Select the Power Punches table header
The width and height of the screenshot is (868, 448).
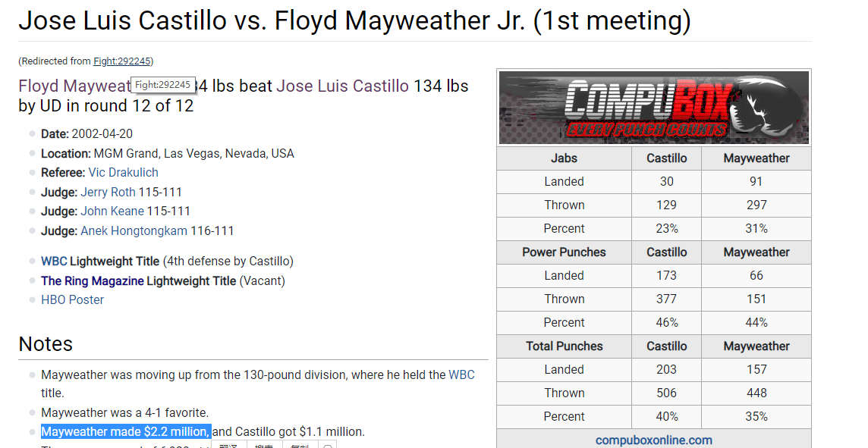(564, 252)
